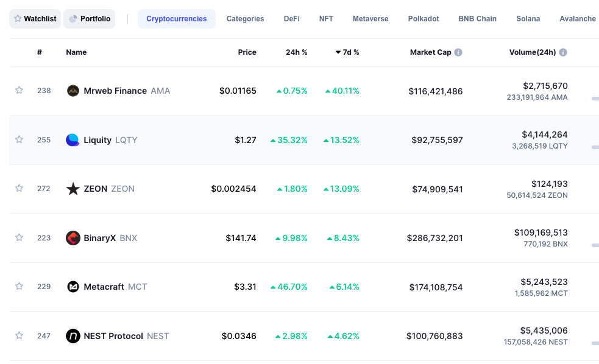Click the $286,732,201 market cap
599x364 pixels.
434,238
